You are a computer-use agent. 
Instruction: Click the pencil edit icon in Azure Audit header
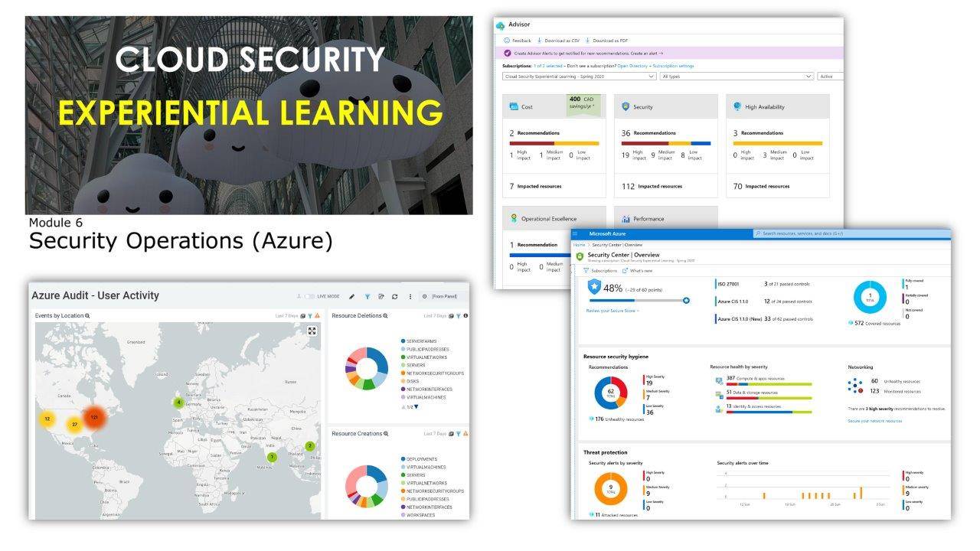352,296
